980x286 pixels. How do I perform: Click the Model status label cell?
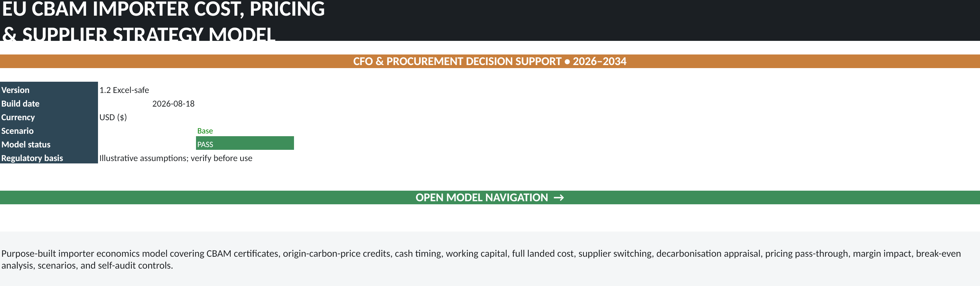49,144
